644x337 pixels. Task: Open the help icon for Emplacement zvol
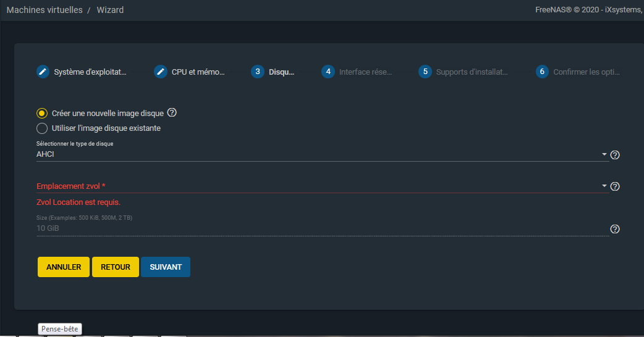coord(615,186)
